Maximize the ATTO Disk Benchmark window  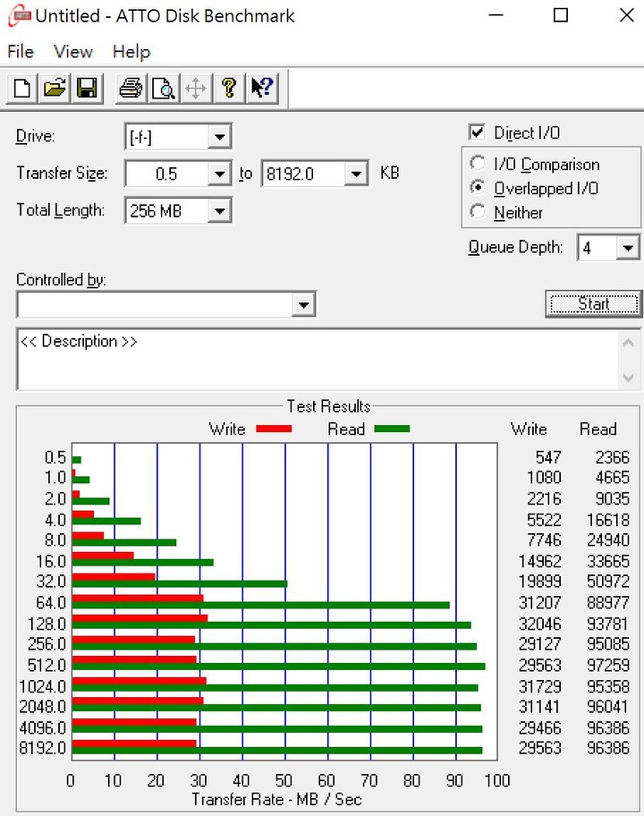click(560, 15)
